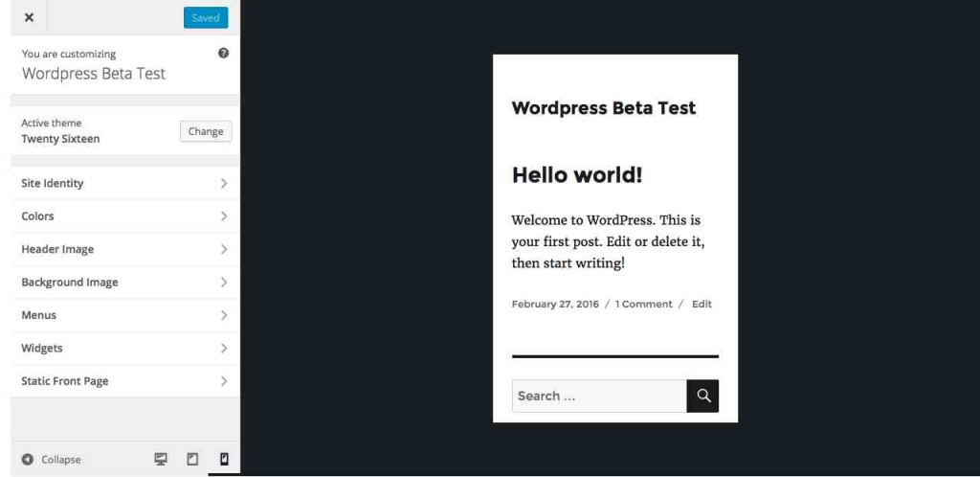The height and width of the screenshot is (477, 980).
Task: Click the chevron next to Widgets
Action: pyautogui.click(x=224, y=349)
